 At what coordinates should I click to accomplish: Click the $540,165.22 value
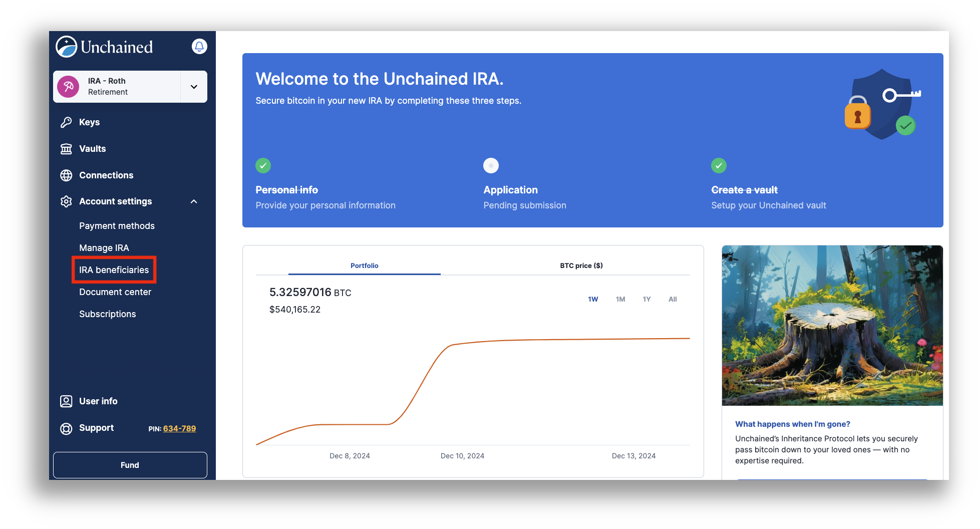point(295,310)
